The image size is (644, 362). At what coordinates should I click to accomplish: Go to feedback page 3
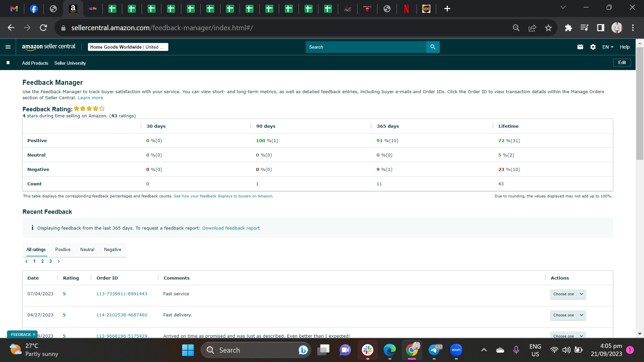pos(51,261)
